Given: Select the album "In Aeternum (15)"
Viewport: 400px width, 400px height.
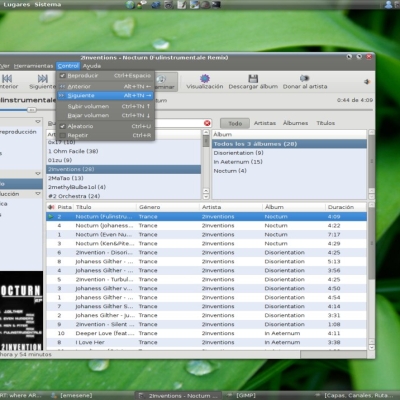Looking at the screenshot, I should [289, 162].
